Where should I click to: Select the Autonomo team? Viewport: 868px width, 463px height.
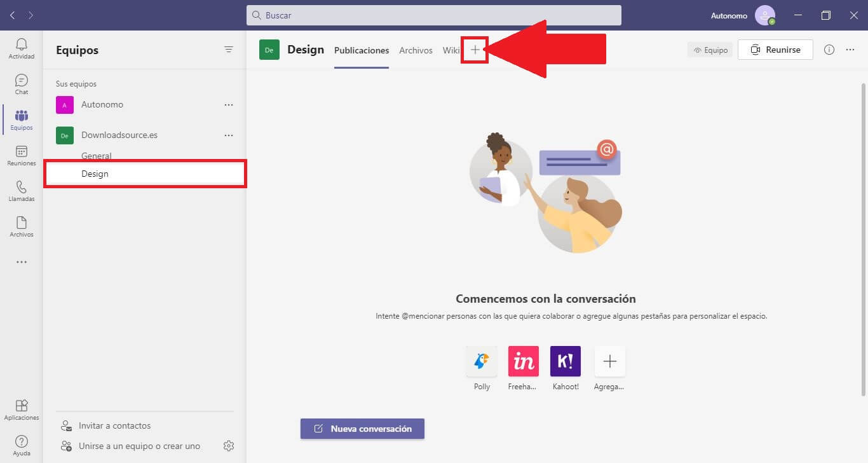(102, 105)
